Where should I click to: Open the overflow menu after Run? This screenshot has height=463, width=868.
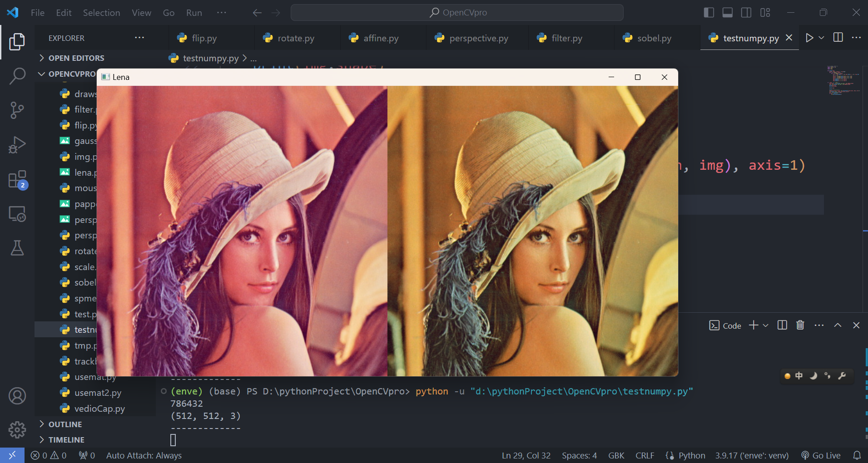pos(222,13)
